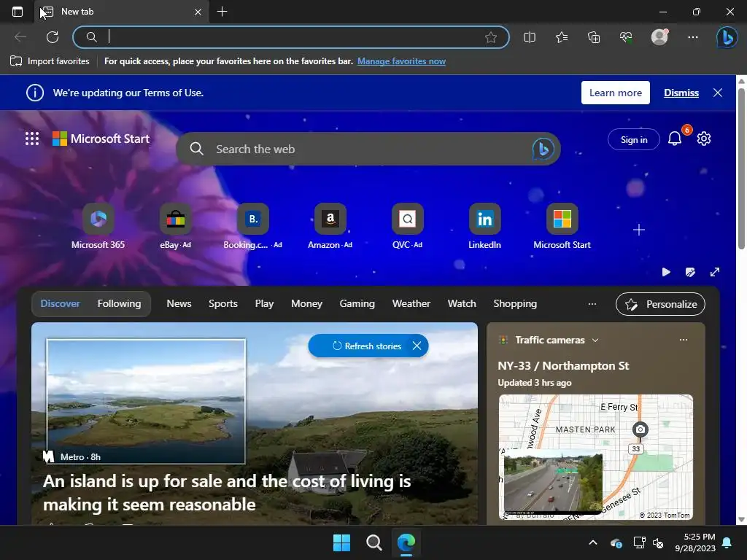Edit background with the image pencil icon
The image size is (747, 560).
[x=690, y=272]
